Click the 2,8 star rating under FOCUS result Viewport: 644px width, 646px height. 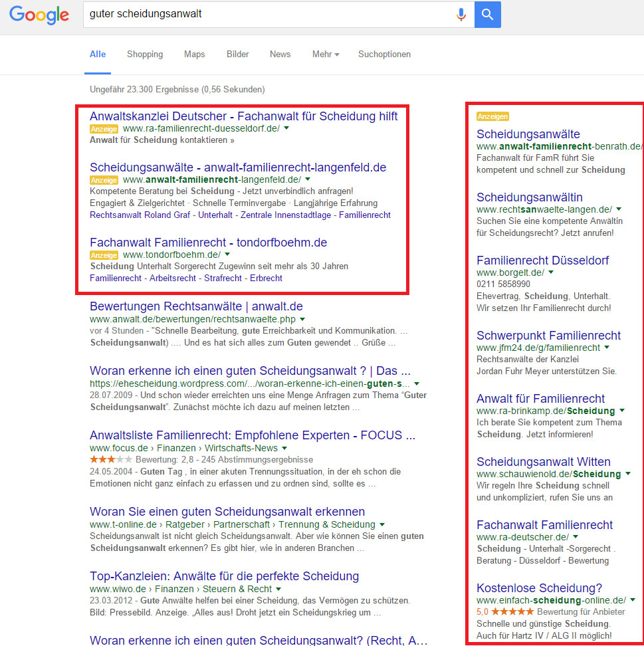point(111,459)
